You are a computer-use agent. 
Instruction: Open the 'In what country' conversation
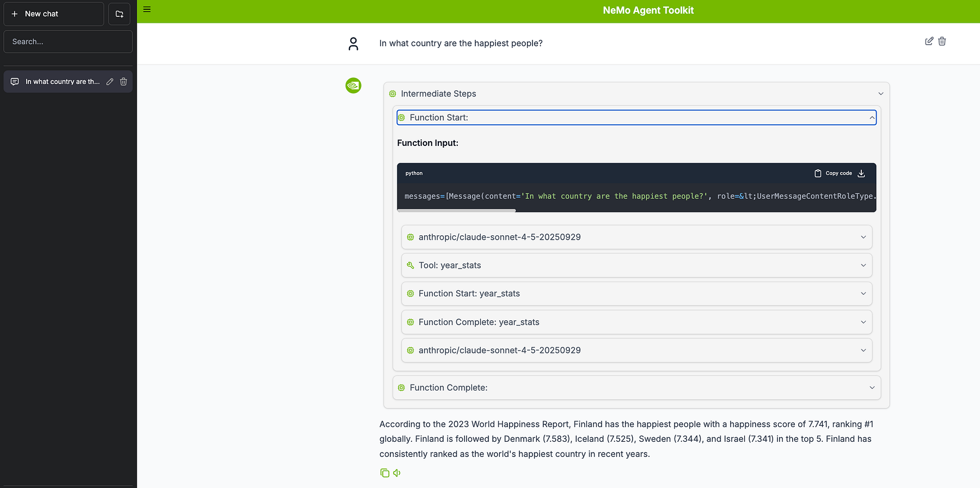[x=62, y=82]
